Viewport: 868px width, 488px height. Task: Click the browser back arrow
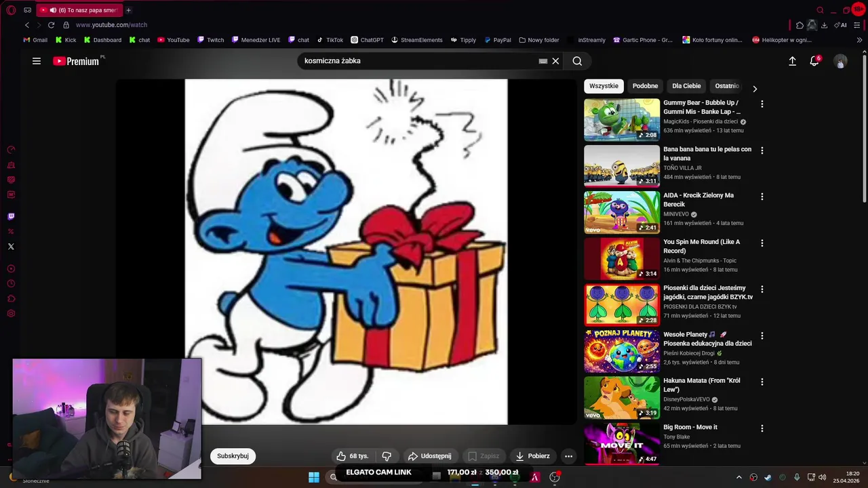[27, 25]
